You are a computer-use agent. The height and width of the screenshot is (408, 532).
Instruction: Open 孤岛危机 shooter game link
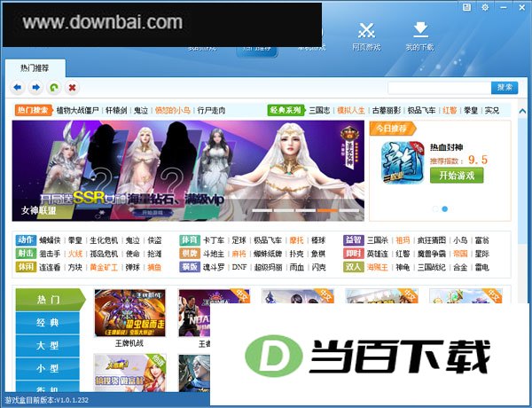(x=104, y=254)
